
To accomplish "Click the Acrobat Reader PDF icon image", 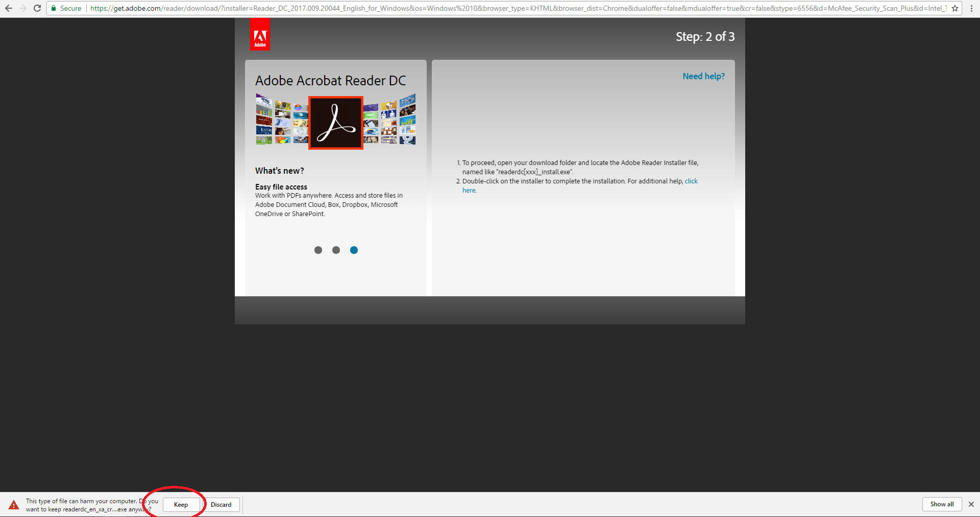I will click(x=336, y=123).
